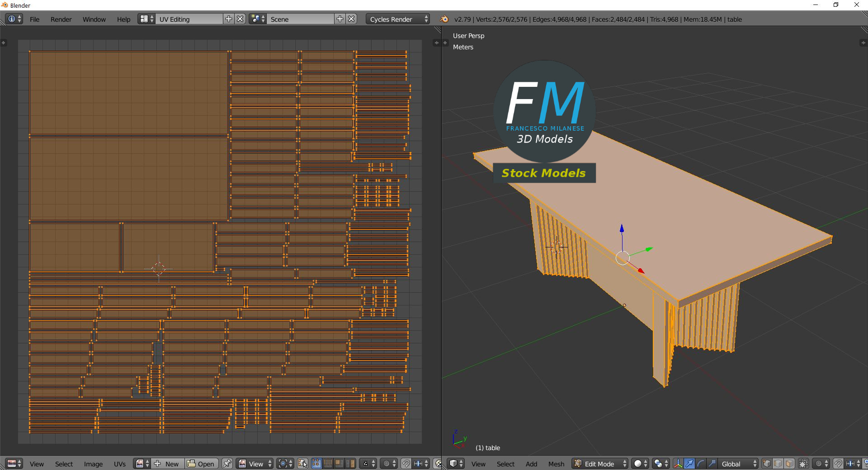Image resolution: width=868 pixels, height=470 pixels.
Task: Open the Info editor type selector
Action: [14, 19]
